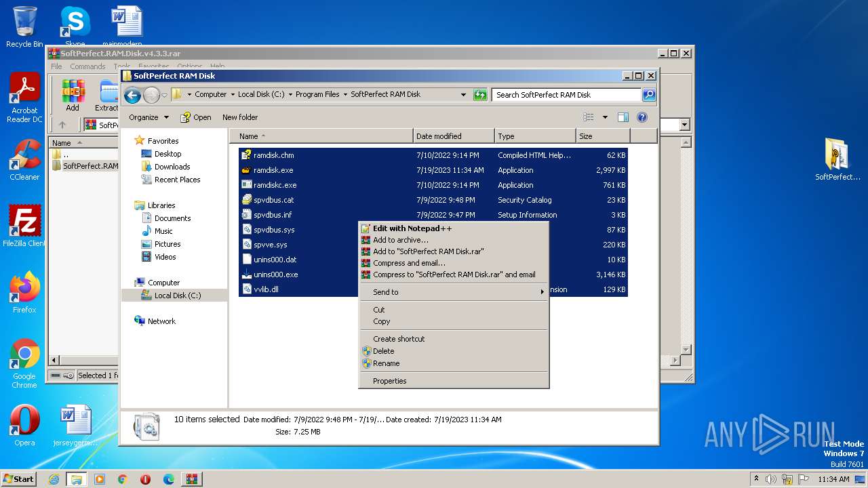Open the Explorer help icon
The width and height of the screenshot is (868, 488).
click(642, 117)
